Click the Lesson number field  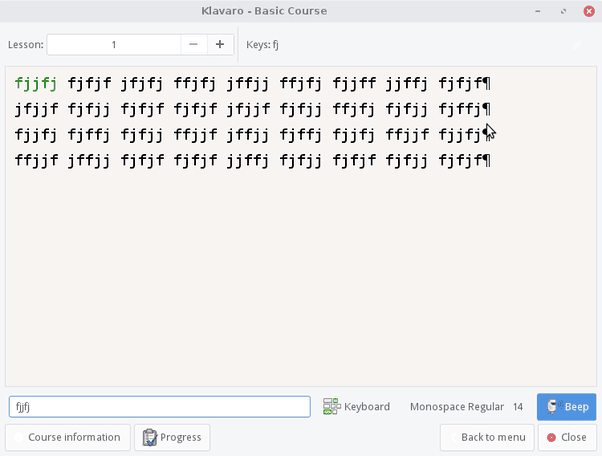click(x=114, y=45)
